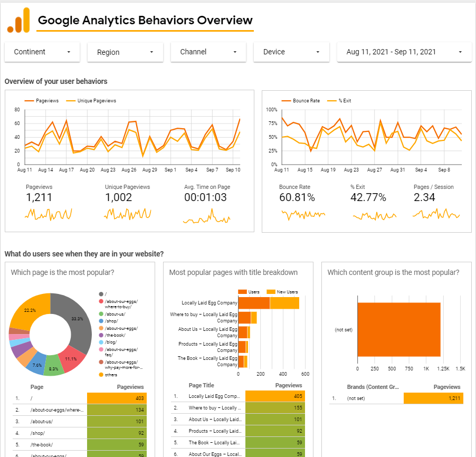Viewport: 476px width, 457px height.
Task: Click the sparkline under Avg. Time on Page
Action: (206, 216)
